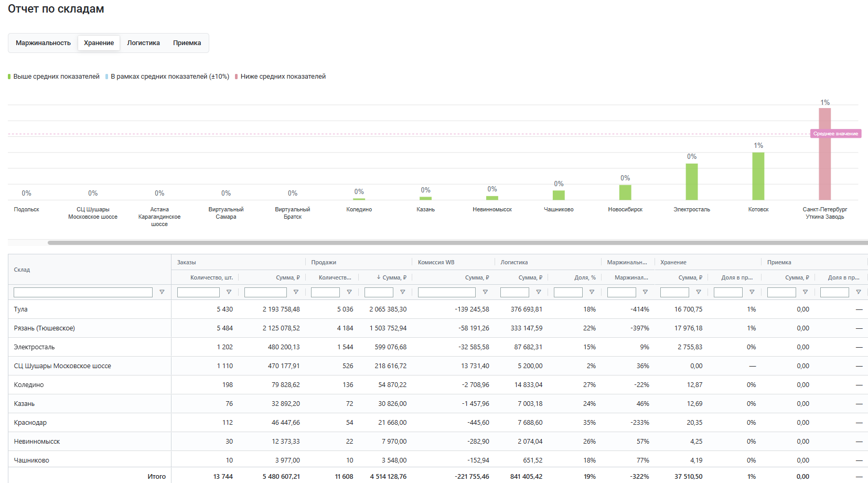Open filter icon for Хранение Доля column
Viewport: 868px width, 483px height.
752,292
